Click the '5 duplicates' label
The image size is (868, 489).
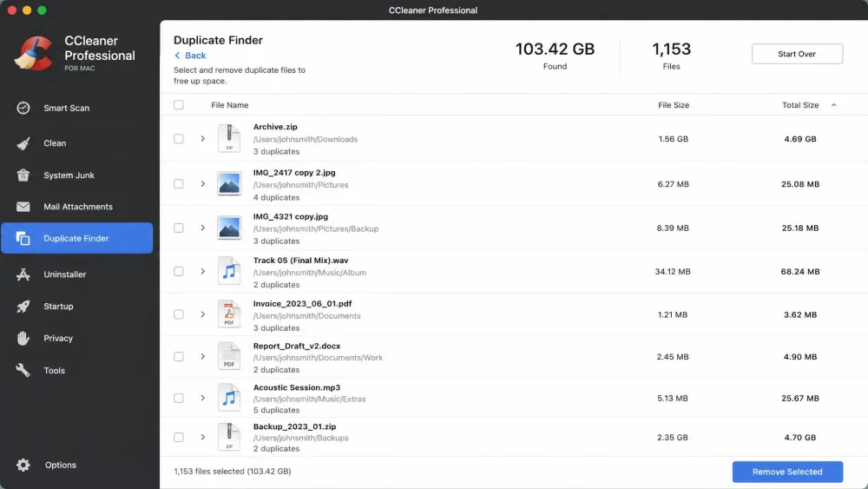point(276,410)
